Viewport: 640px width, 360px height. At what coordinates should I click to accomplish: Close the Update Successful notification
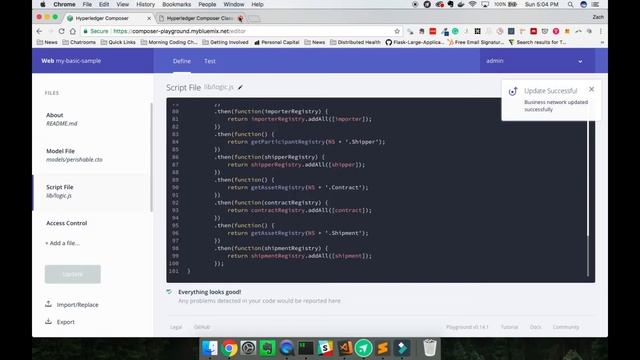(591, 89)
